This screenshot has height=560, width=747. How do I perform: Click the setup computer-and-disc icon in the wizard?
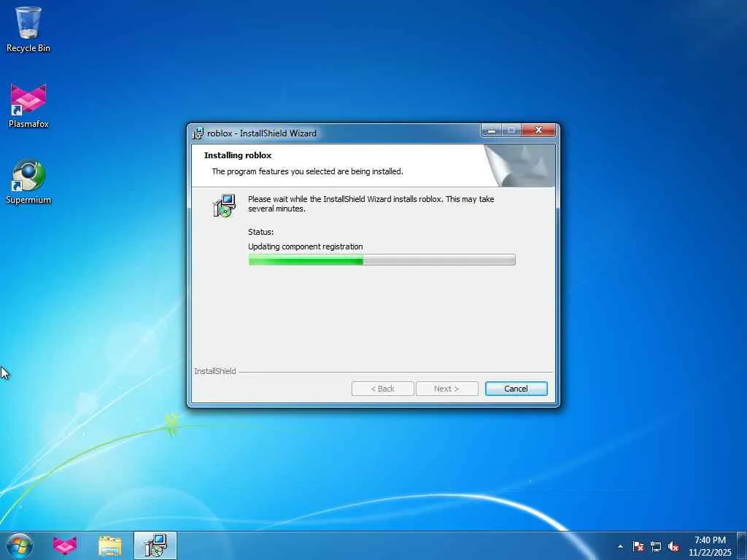(224, 206)
